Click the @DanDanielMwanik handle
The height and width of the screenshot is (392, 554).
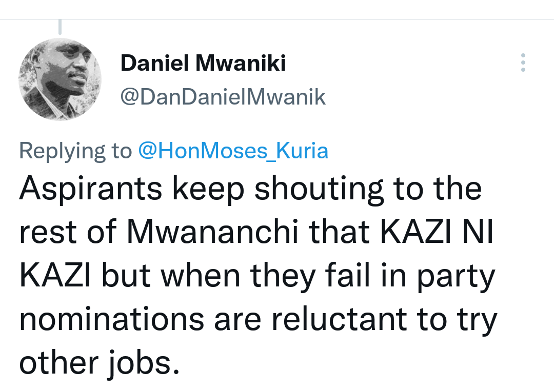[x=223, y=96]
